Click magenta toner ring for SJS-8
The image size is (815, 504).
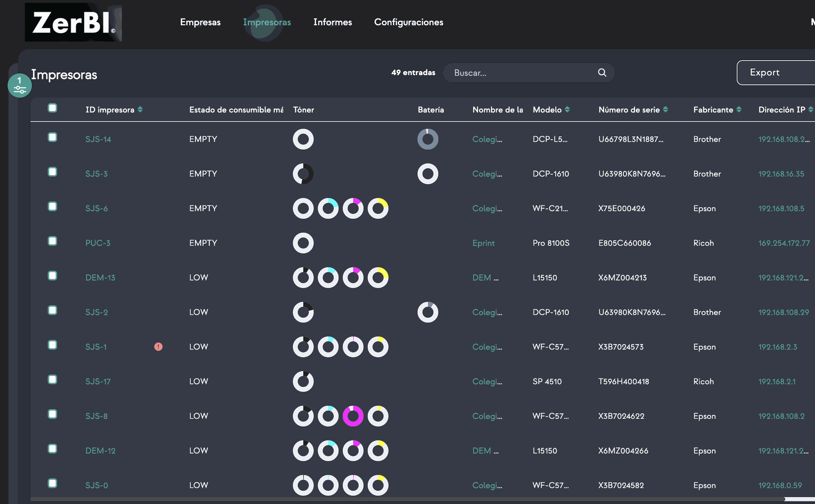point(353,416)
